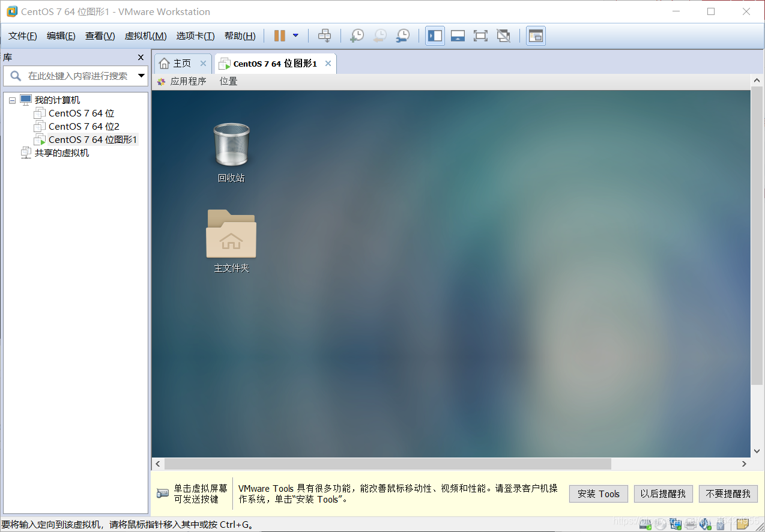Click the CD/DVD drive status icon
Image resolution: width=765 pixels, height=532 pixels.
(x=661, y=525)
